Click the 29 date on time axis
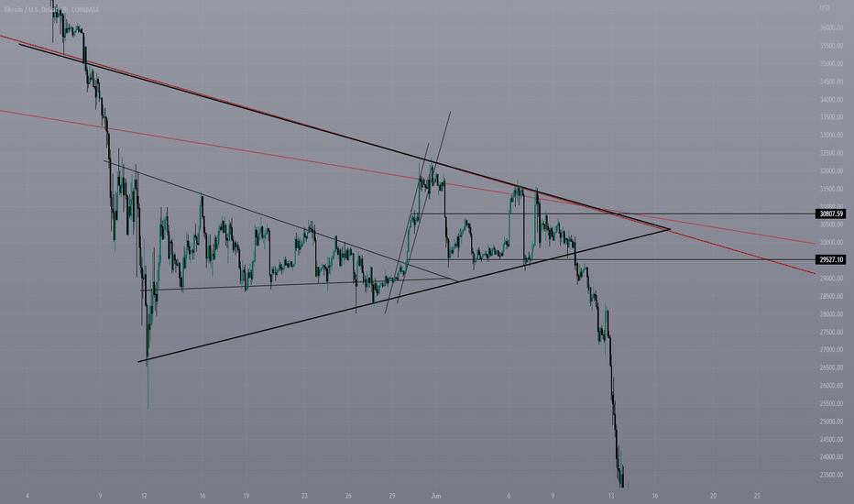854x504 pixels. point(392,496)
